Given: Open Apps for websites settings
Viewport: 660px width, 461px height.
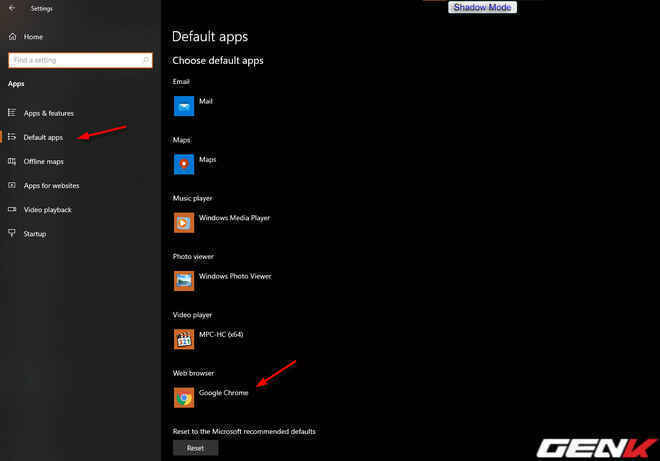Looking at the screenshot, I should click(51, 186).
